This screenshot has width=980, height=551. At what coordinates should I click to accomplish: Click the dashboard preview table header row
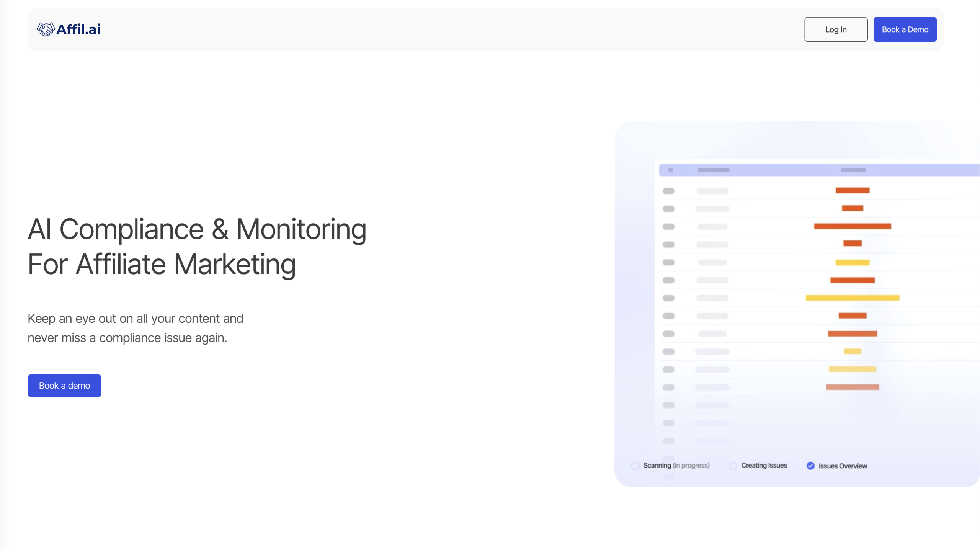pyautogui.click(x=819, y=170)
